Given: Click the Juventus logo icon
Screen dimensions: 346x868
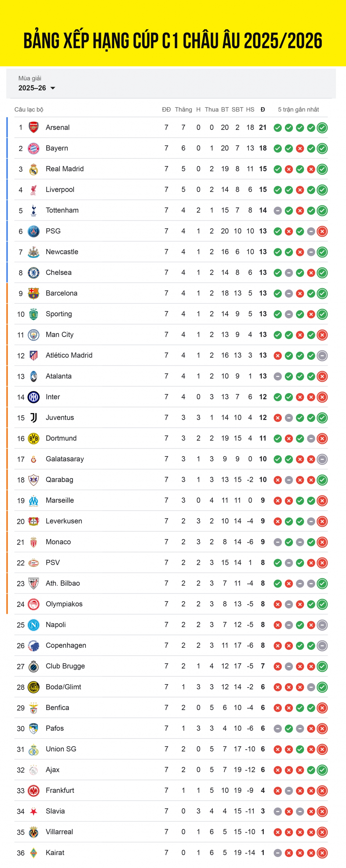Looking at the screenshot, I should pyautogui.click(x=33, y=418).
